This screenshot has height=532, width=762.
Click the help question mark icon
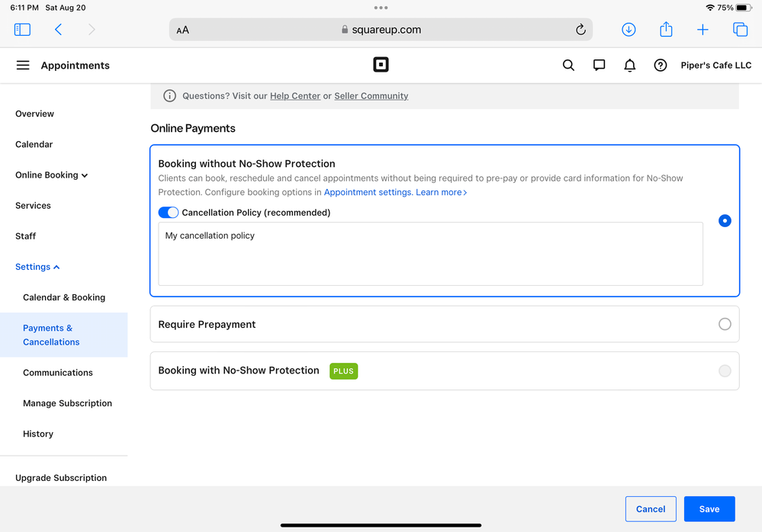pyautogui.click(x=661, y=66)
